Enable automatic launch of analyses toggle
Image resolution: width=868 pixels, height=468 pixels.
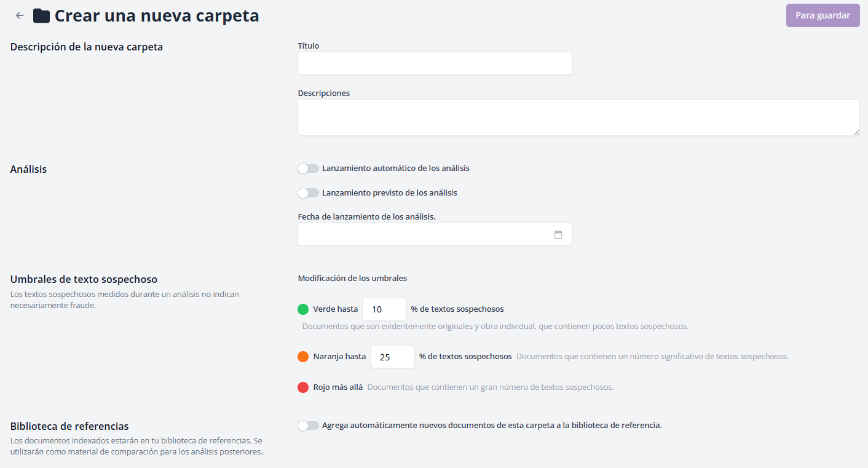click(308, 169)
